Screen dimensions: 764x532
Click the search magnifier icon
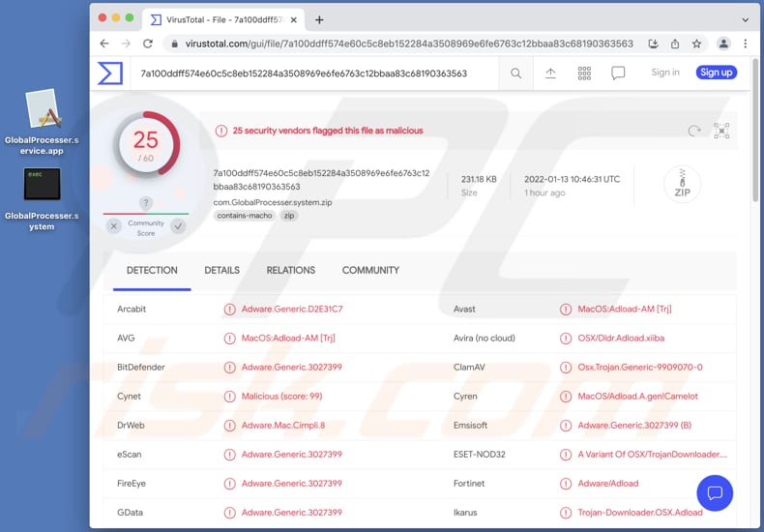(515, 73)
